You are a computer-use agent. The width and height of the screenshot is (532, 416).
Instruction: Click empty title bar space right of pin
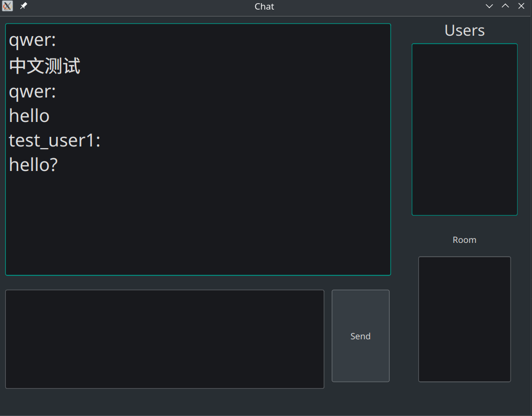coord(133,6)
